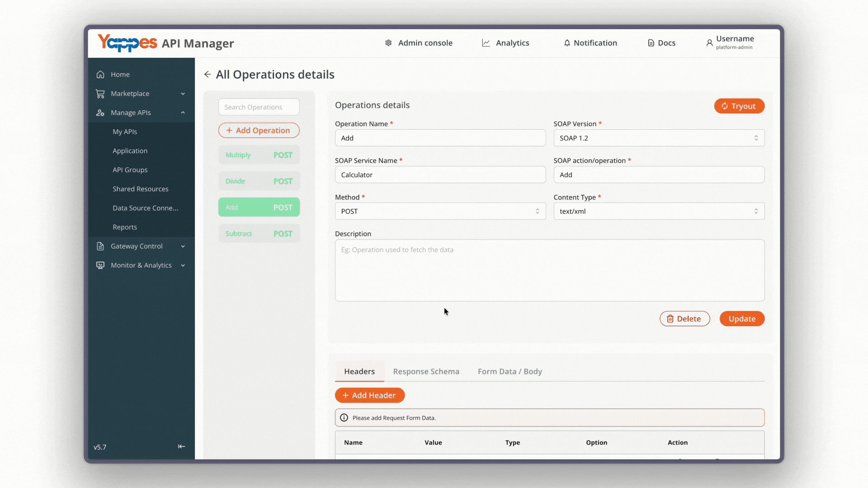Click the 'Name' column header
Image resolution: width=868 pixels, height=488 pixels.
(x=353, y=442)
